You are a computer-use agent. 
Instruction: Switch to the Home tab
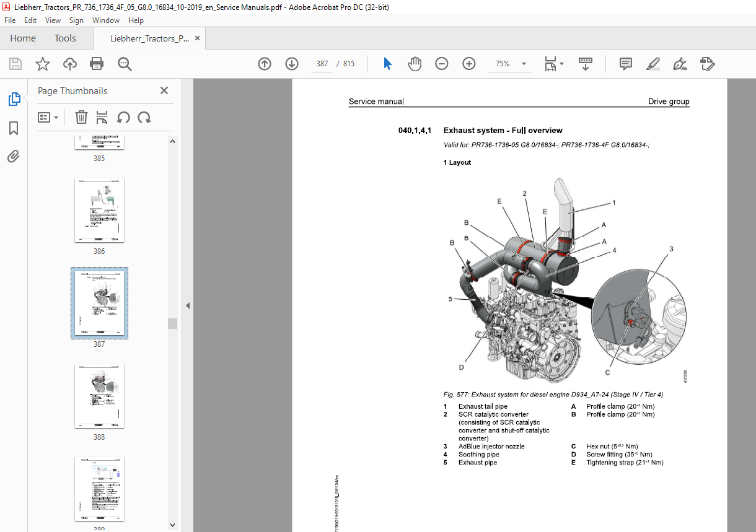coord(23,38)
